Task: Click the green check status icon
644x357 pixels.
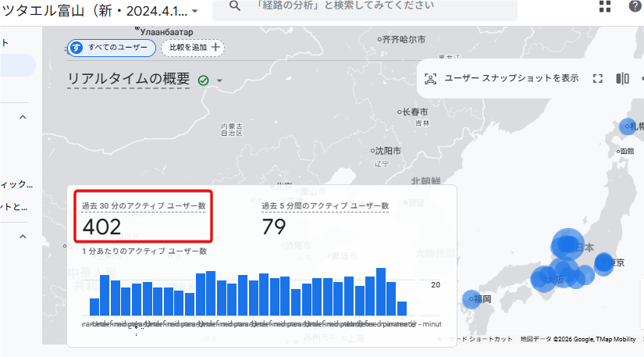Action: (204, 80)
